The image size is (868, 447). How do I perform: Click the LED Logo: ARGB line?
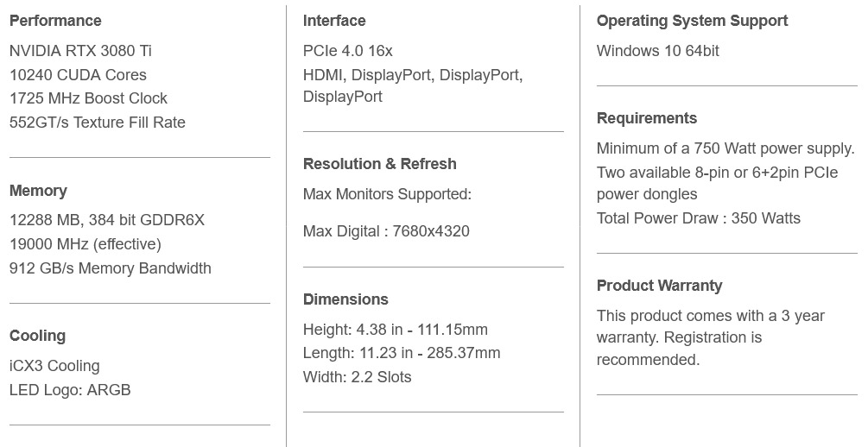70,390
